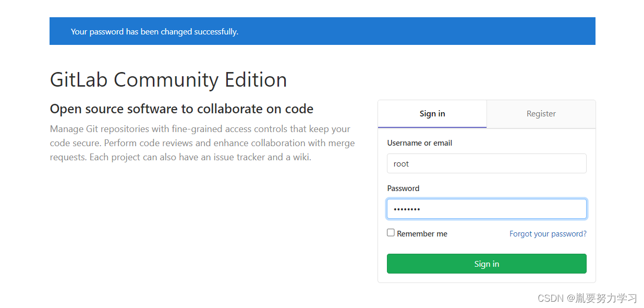Click the Manage Git repositories description paragraph
Screen dimensions: 644x308
click(202, 143)
